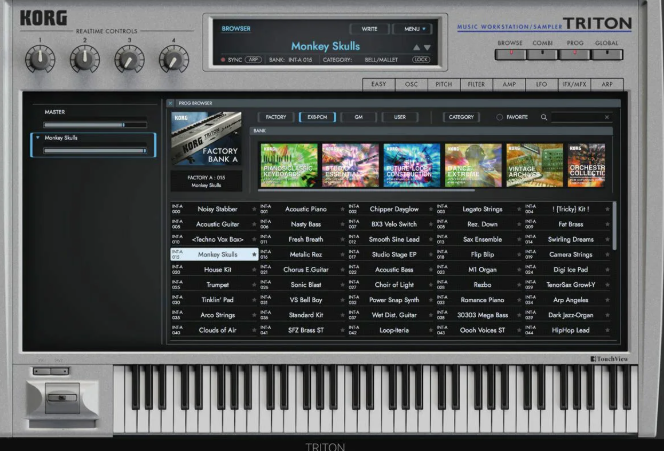
Task: Enable the Favorite filter radio button
Action: pos(499,117)
